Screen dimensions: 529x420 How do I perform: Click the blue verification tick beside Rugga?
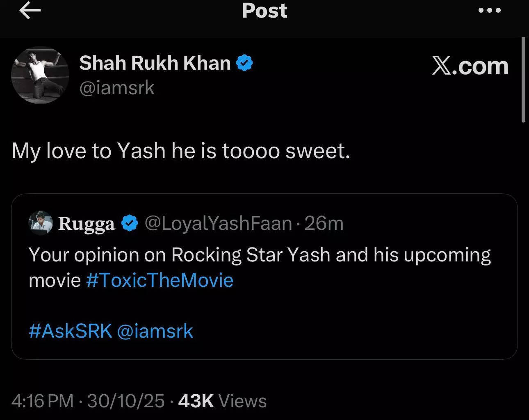click(x=129, y=223)
